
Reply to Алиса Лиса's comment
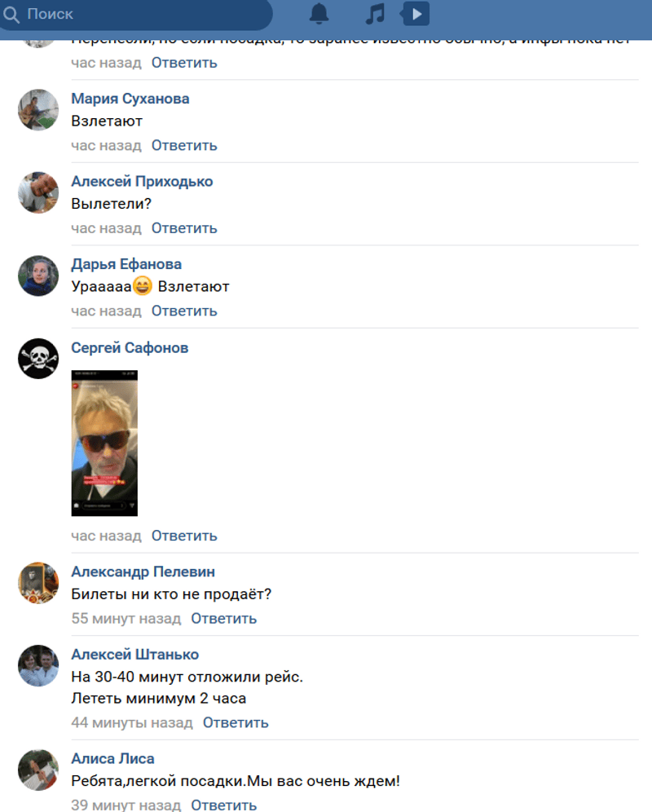coord(224,805)
